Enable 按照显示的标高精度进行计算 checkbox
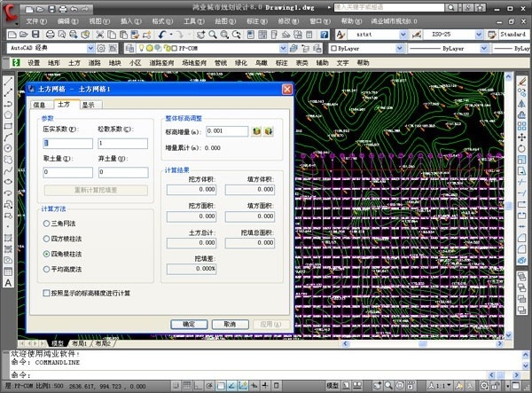Screen dimensions: 532x393 point(47,292)
